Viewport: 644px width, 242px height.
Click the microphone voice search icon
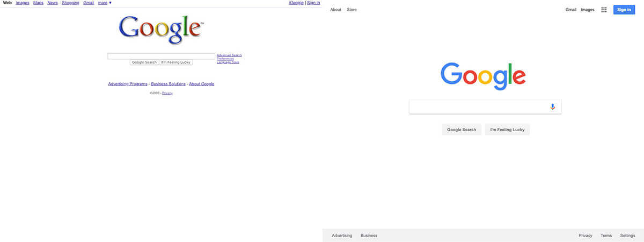pos(553,107)
